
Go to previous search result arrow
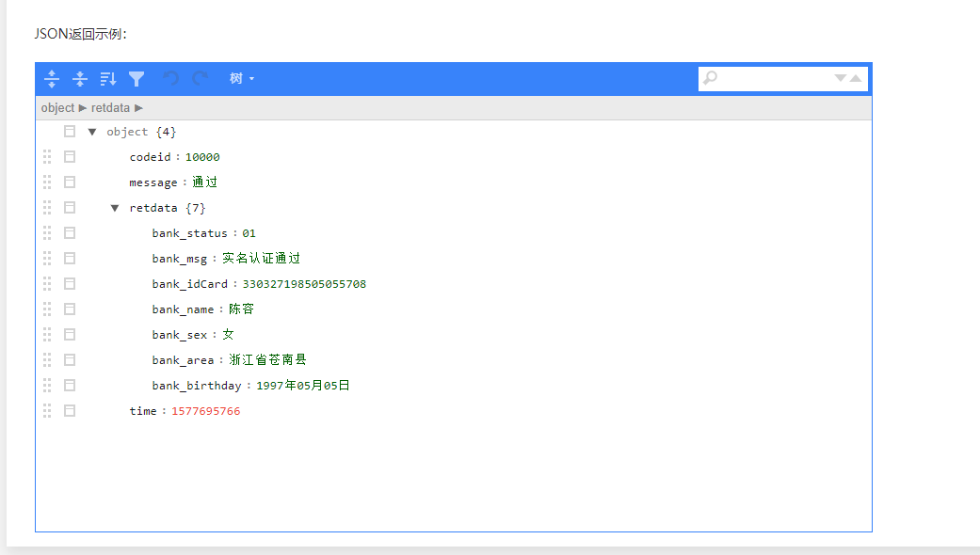[856, 78]
